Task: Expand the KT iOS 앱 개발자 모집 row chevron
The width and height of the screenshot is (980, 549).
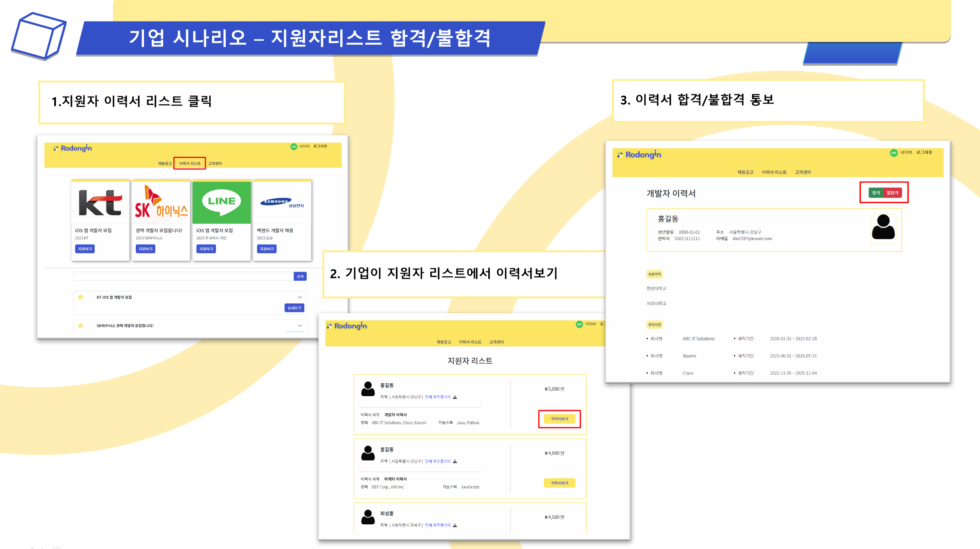Action: click(x=300, y=298)
